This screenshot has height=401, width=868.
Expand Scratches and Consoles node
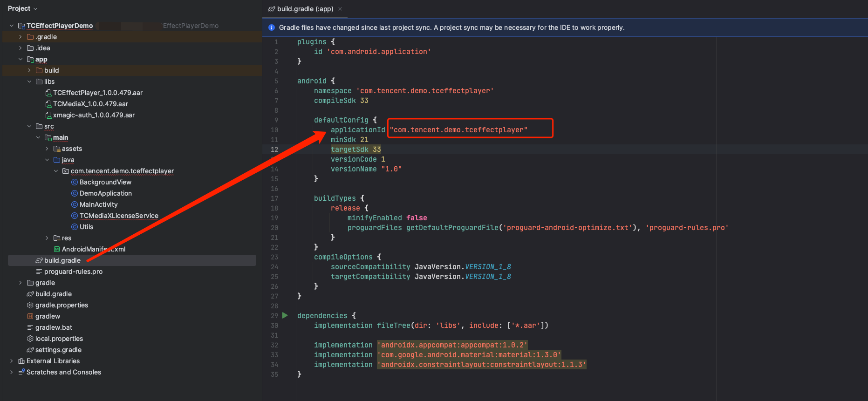pos(12,372)
